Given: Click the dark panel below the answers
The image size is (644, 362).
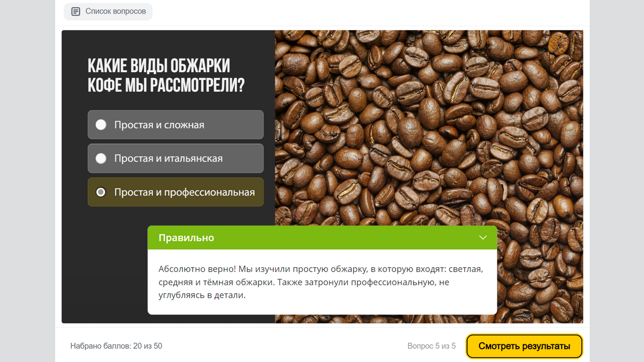Looking at the screenshot, I should 103,268.
